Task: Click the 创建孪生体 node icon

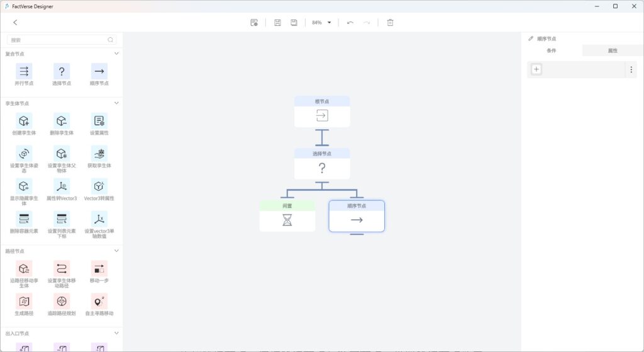Action: (x=24, y=121)
